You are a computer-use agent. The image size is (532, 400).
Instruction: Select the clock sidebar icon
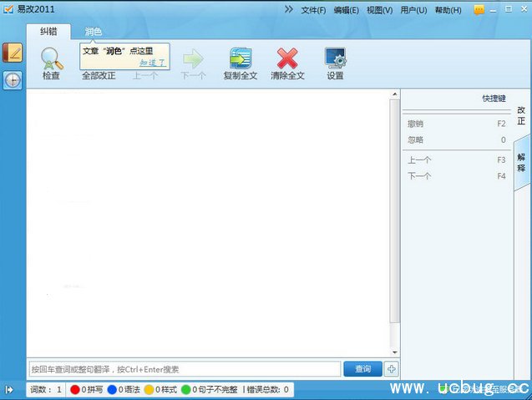tap(13, 80)
